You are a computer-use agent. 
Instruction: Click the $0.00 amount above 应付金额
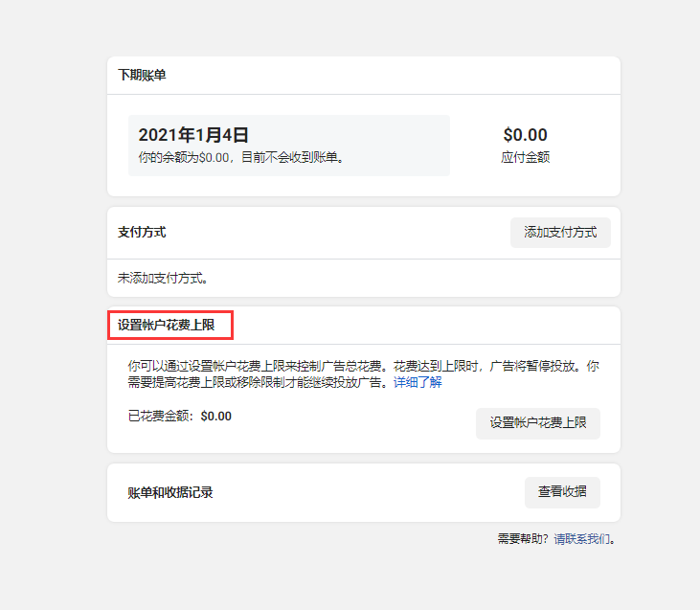[x=525, y=135]
